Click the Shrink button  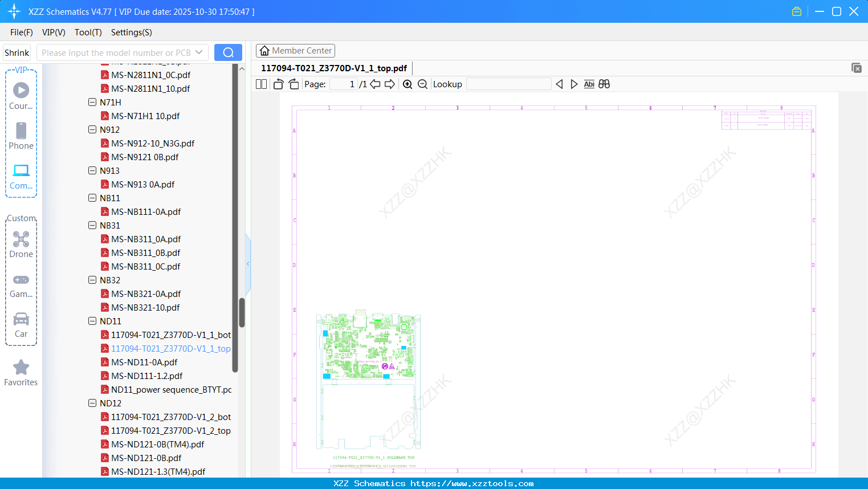(17, 52)
